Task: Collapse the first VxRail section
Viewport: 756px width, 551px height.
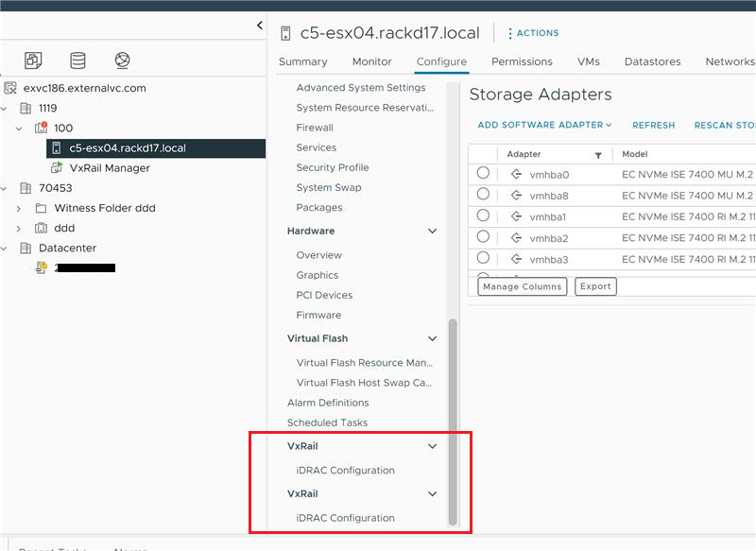Action: pos(433,445)
